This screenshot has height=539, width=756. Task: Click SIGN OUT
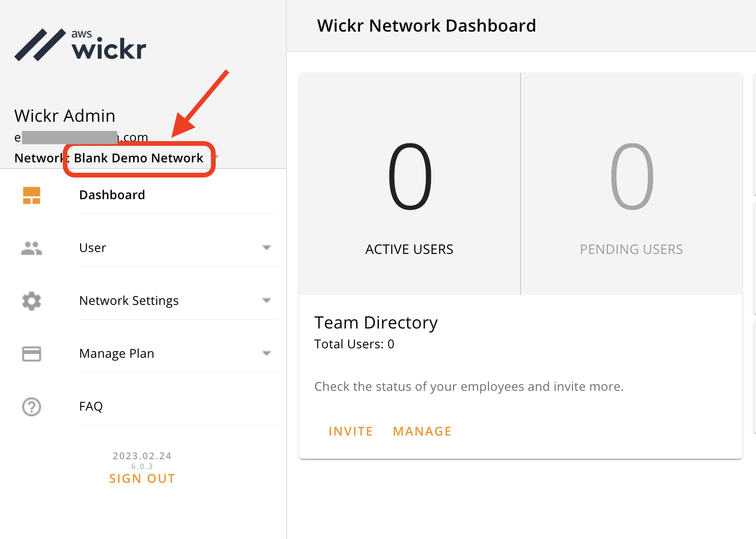point(142,479)
